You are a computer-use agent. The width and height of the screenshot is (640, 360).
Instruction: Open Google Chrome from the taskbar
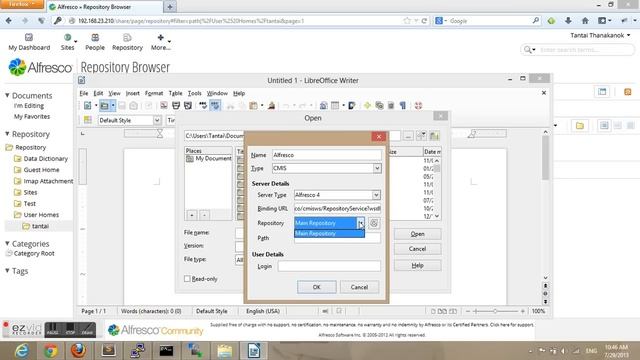click(x=51, y=351)
